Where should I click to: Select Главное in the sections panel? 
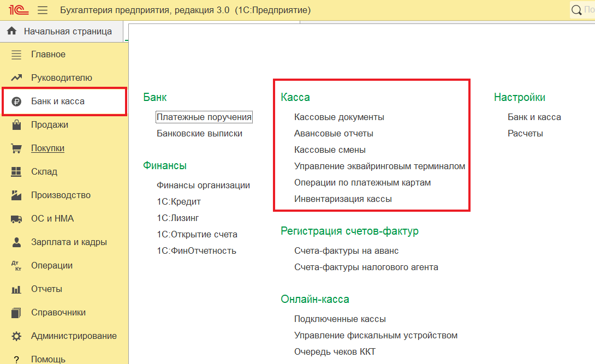[48, 54]
